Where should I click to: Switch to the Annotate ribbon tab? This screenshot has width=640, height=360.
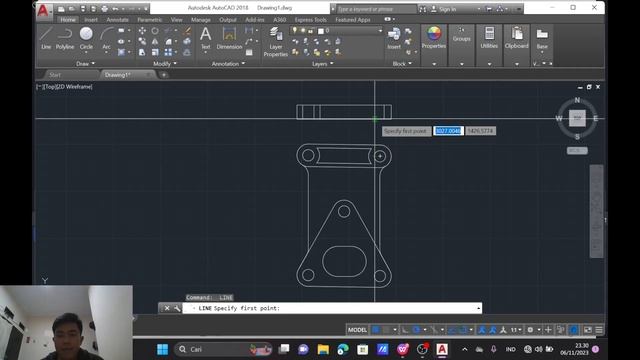click(118, 20)
